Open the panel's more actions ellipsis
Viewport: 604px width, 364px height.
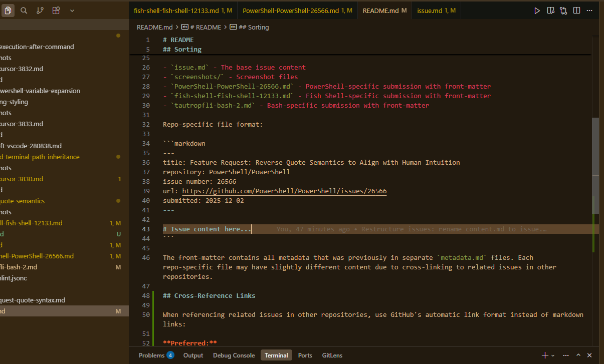[x=566, y=355]
